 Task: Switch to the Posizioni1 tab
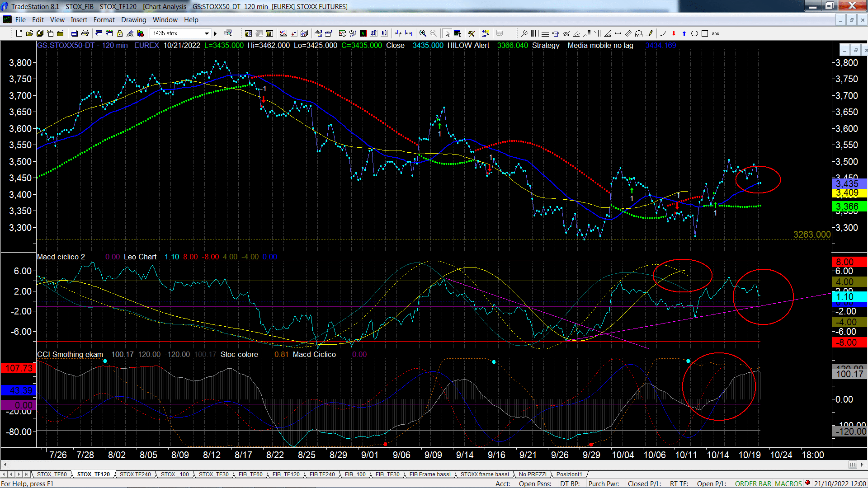pyautogui.click(x=569, y=474)
